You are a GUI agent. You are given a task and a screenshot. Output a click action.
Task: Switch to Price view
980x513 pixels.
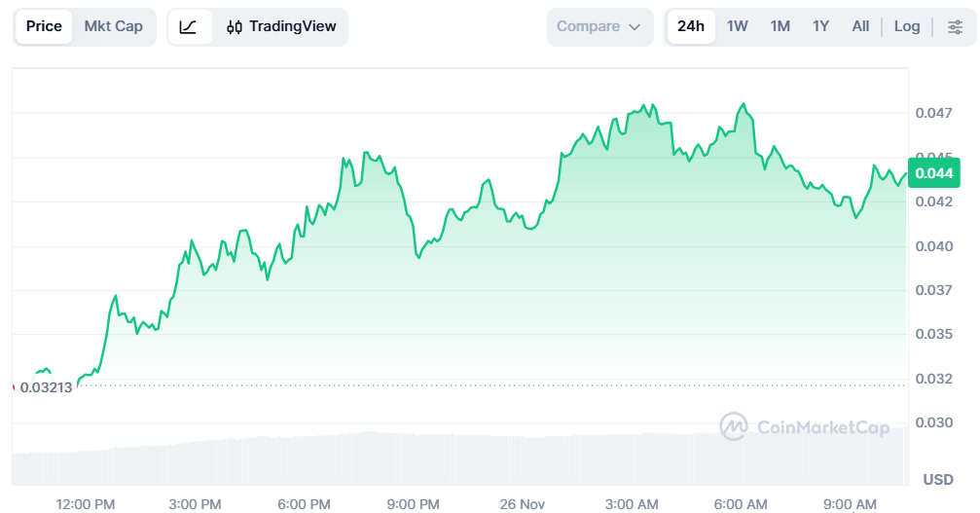click(44, 27)
